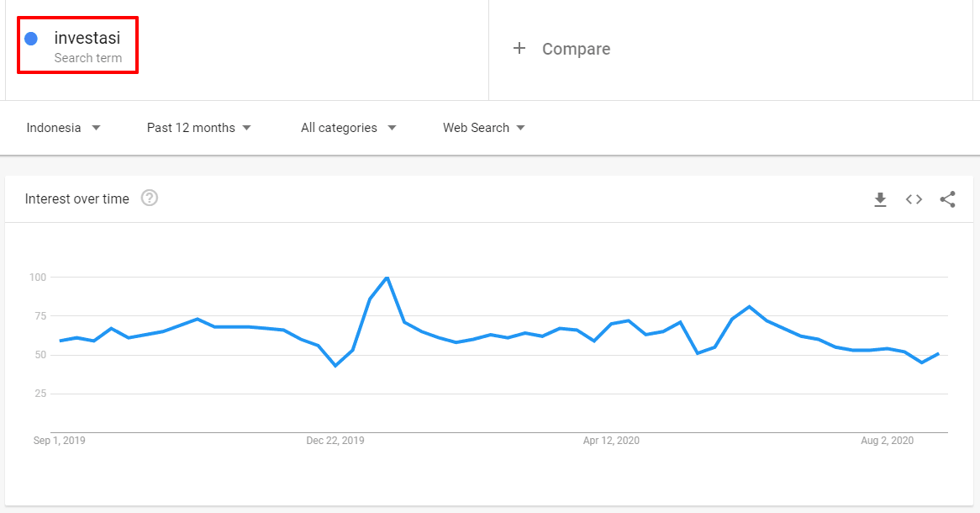980x513 pixels.
Task: Click the Sep 1, 2019 axis label
Action: coord(60,441)
